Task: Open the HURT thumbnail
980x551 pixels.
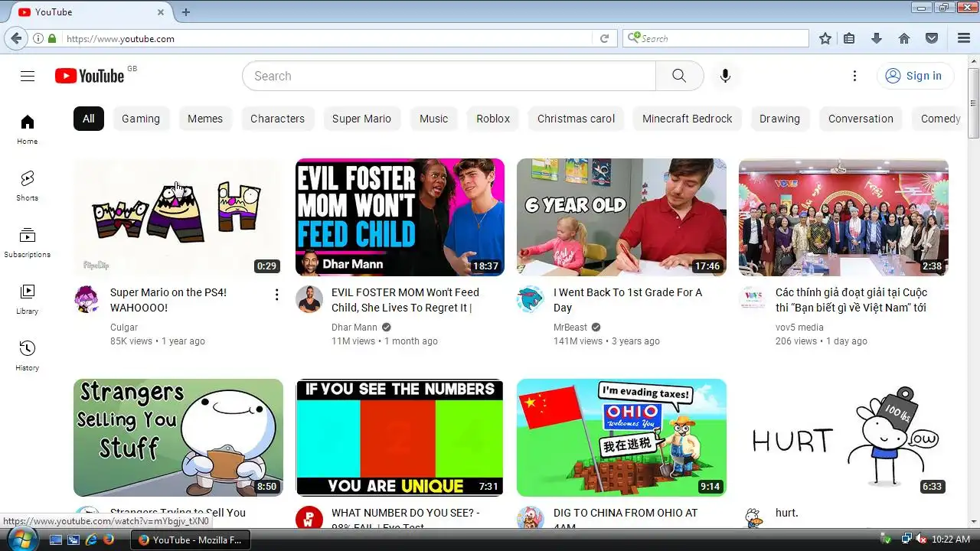Action: (x=844, y=438)
